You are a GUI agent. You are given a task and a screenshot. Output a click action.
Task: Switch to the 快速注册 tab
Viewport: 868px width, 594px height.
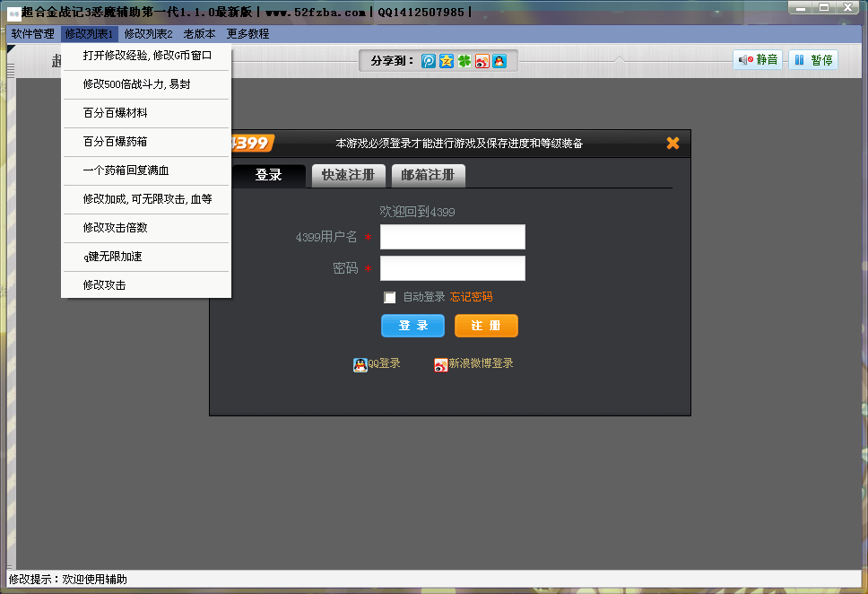348,175
